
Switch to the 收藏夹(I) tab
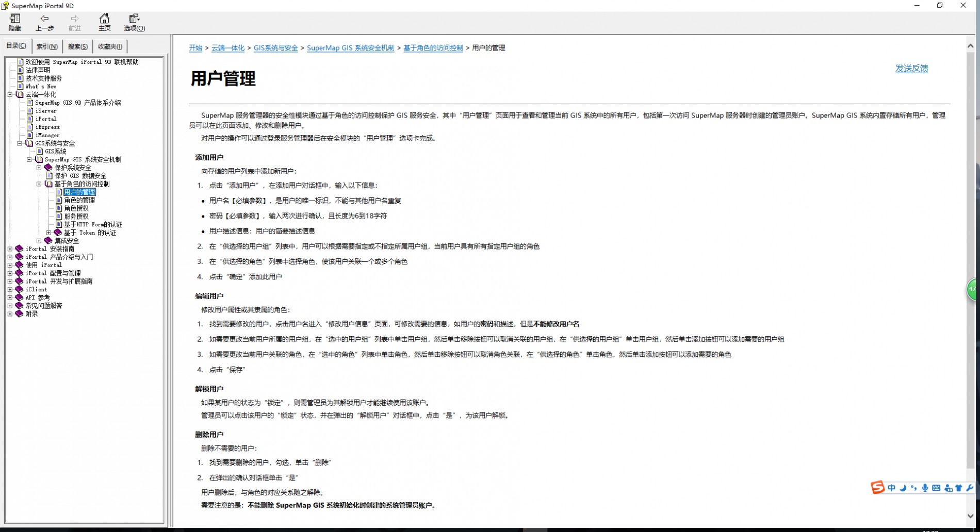click(110, 46)
